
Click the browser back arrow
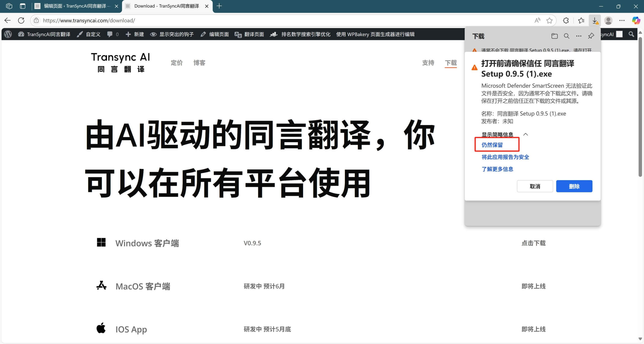pos(8,20)
